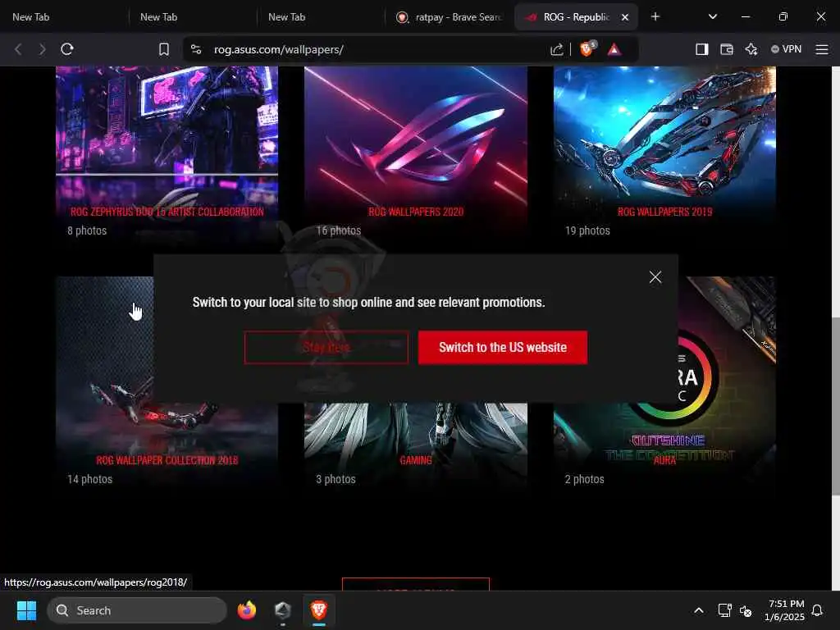Click the taskbar Search box
Image resolution: width=840 pixels, height=630 pixels.
pyautogui.click(x=137, y=610)
